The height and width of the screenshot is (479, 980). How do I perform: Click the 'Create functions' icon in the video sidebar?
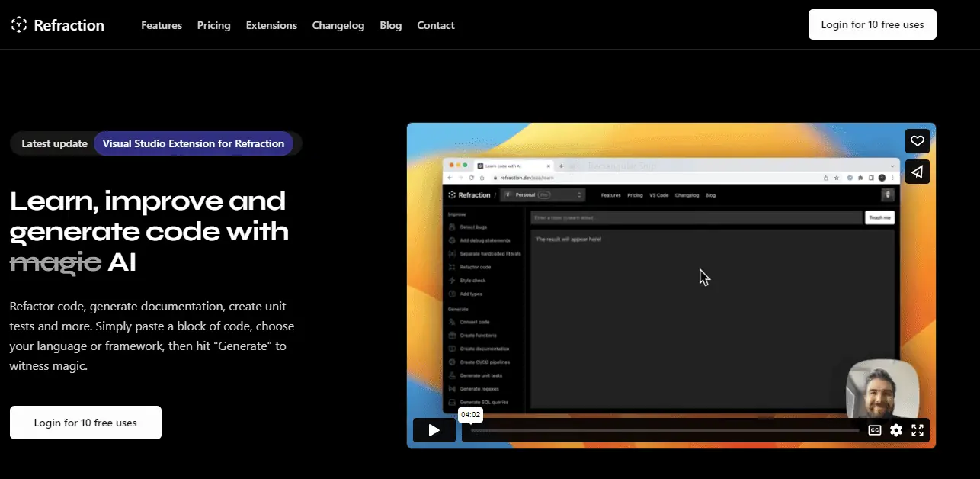pos(452,336)
